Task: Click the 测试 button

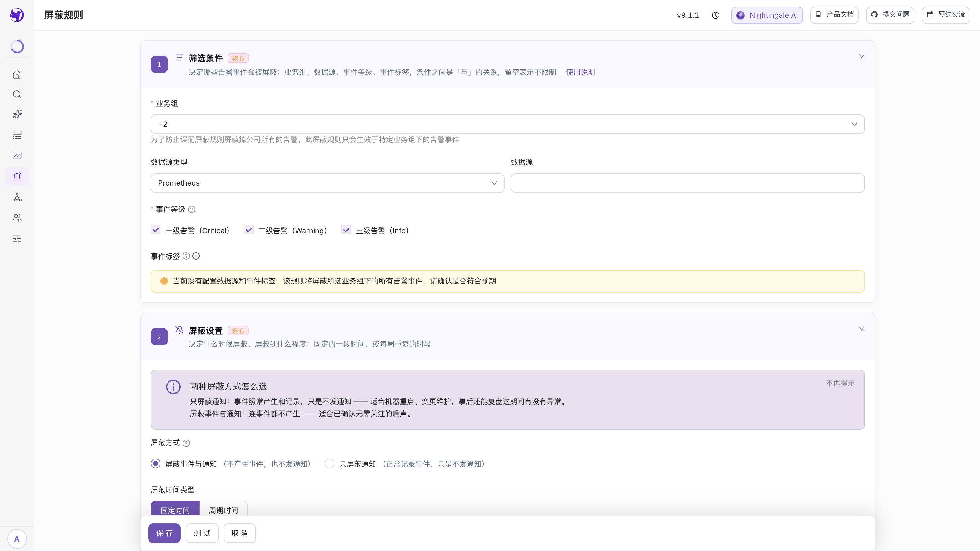Action: 202,533
